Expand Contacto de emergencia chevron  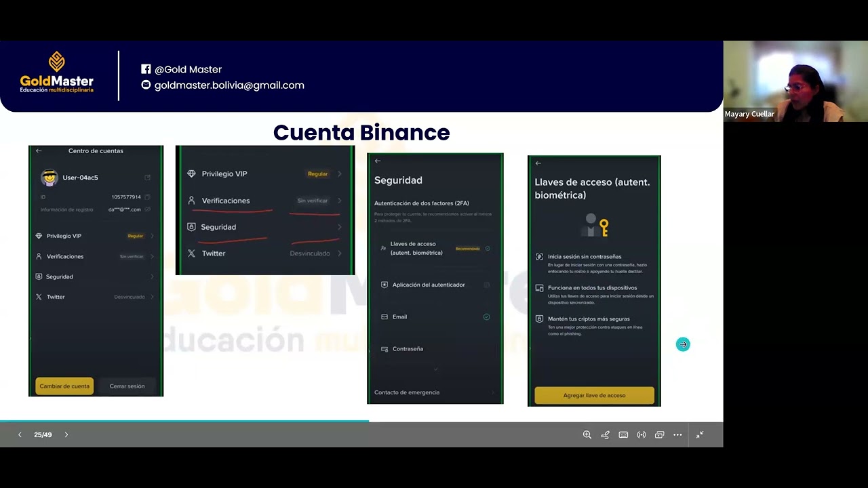click(493, 392)
